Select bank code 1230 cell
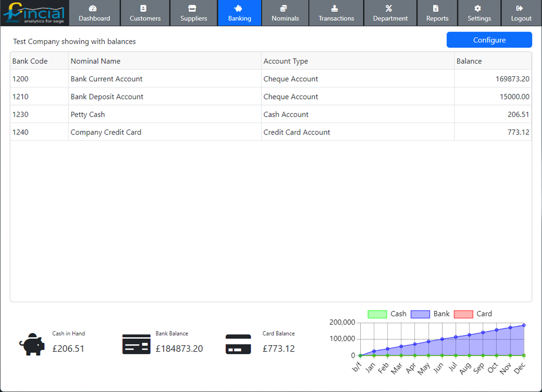This screenshot has height=392, width=542. [x=40, y=115]
